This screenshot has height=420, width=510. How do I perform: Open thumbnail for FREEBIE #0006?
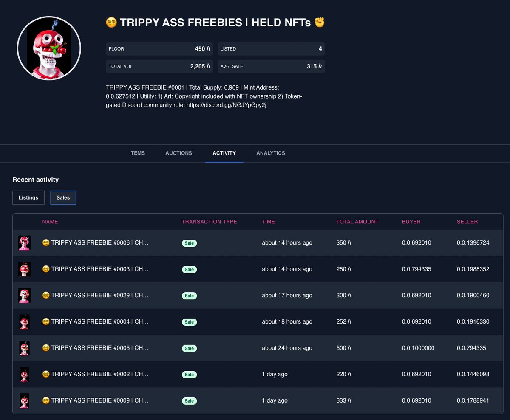tap(24, 243)
